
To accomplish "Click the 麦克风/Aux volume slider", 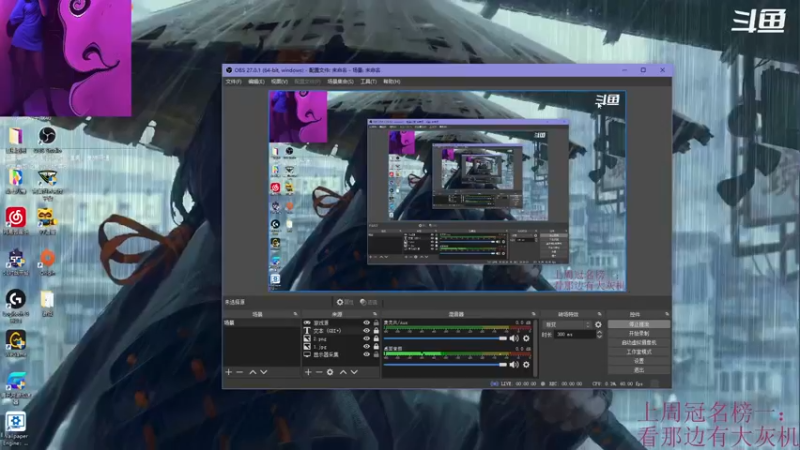I will pyautogui.click(x=445, y=338).
